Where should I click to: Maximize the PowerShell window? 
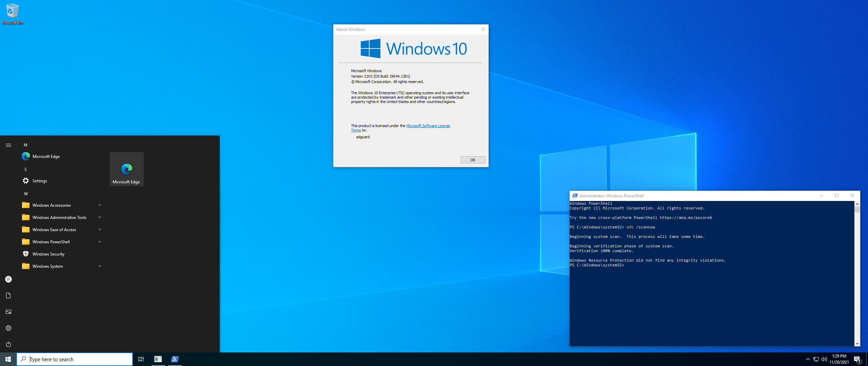(837, 196)
